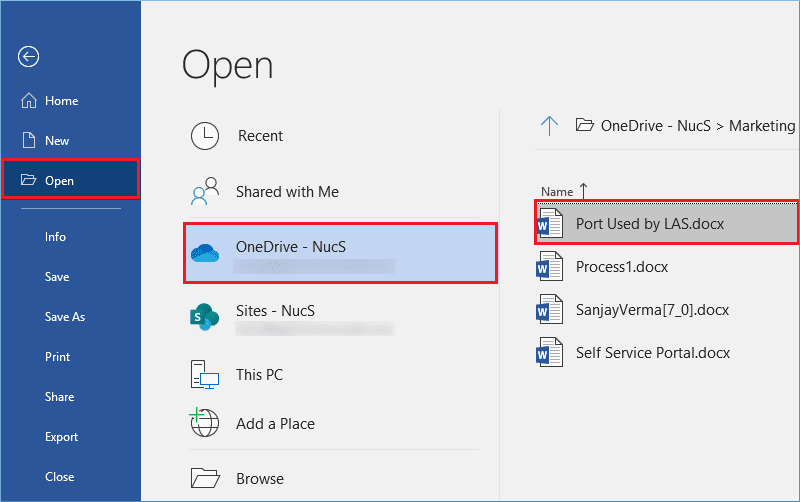Open the Info page

(x=55, y=237)
